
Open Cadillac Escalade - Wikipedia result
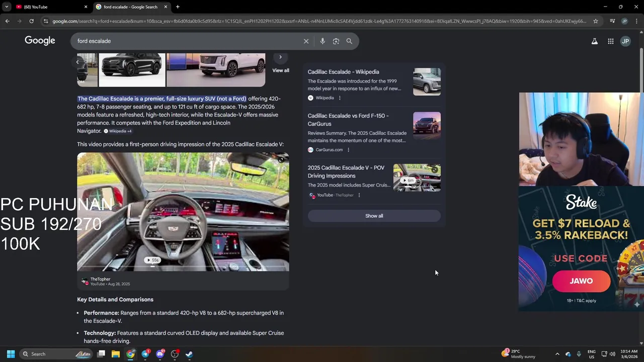click(x=344, y=72)
